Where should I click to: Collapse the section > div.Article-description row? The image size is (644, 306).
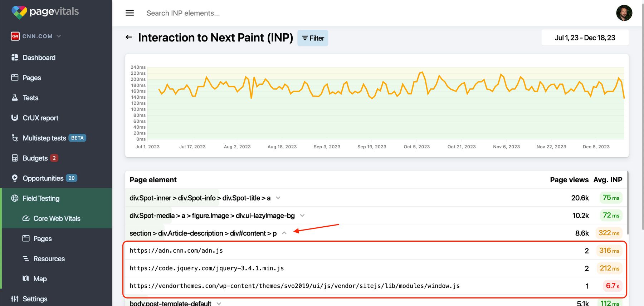point(284,233)
